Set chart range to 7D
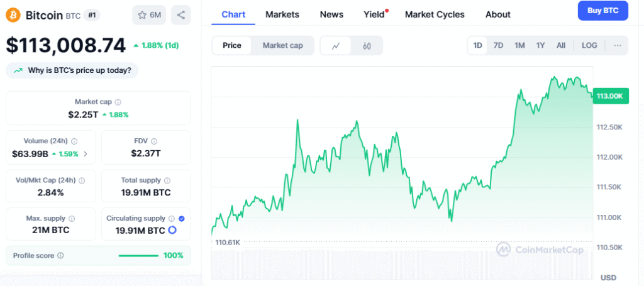Image resolution: width=644 pixels, height=286 pixels. tap(498, 45)
